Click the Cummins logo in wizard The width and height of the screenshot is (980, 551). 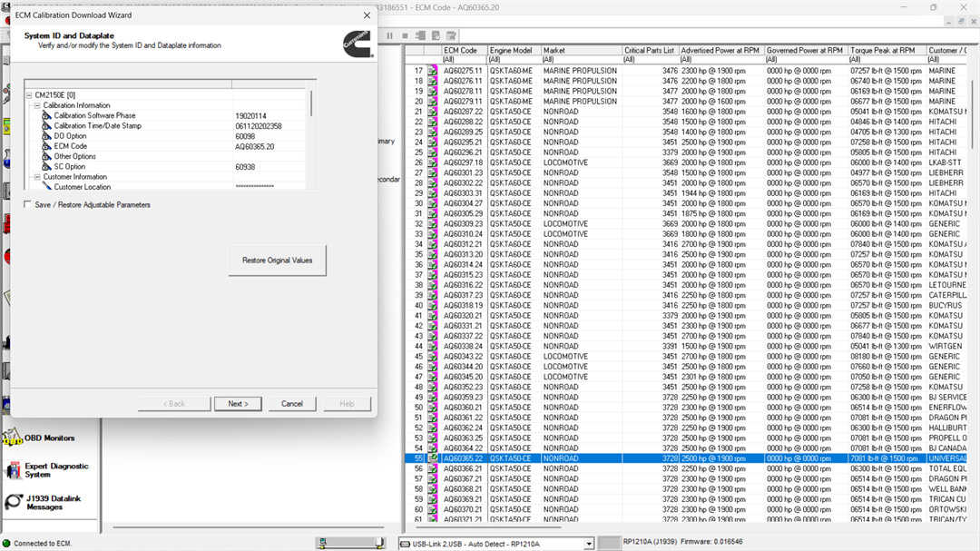pyautogui.click(x=357, y=44)
